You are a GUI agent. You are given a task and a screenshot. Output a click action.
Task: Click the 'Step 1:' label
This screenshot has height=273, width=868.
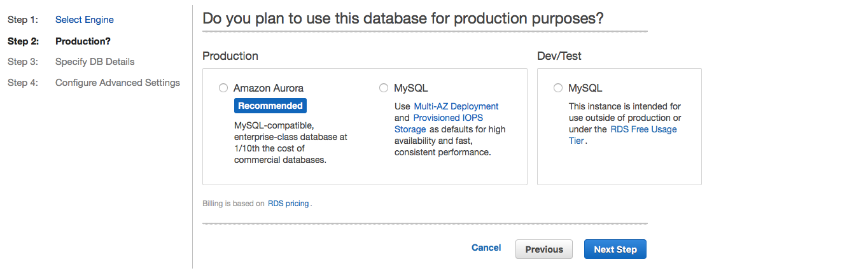click(x=23, y=20)
